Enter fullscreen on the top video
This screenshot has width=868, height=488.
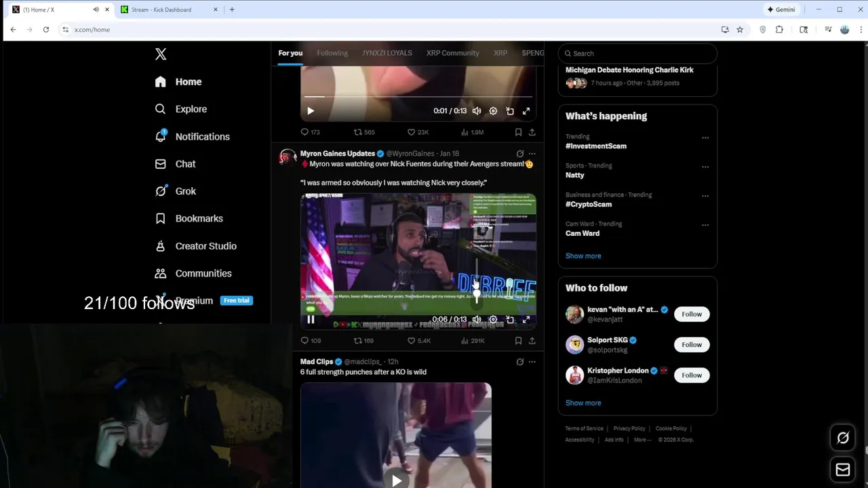[x=526, y=111]
